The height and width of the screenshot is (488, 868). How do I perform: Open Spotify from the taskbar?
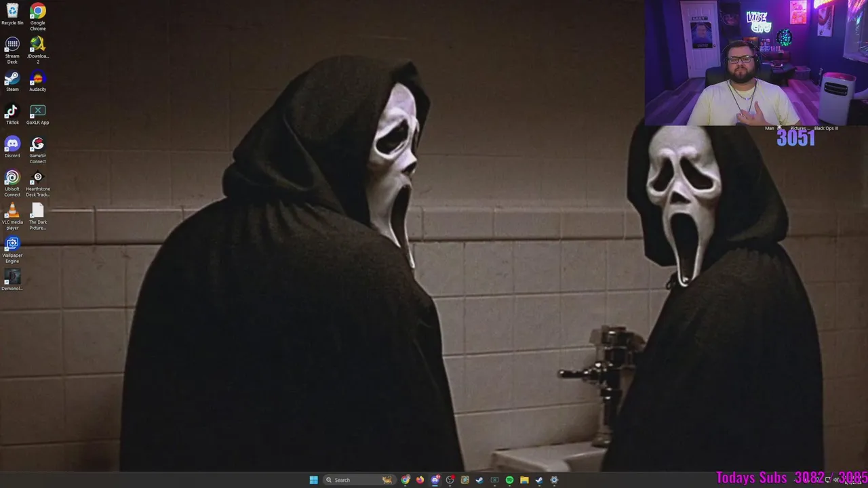coord(509,480)
